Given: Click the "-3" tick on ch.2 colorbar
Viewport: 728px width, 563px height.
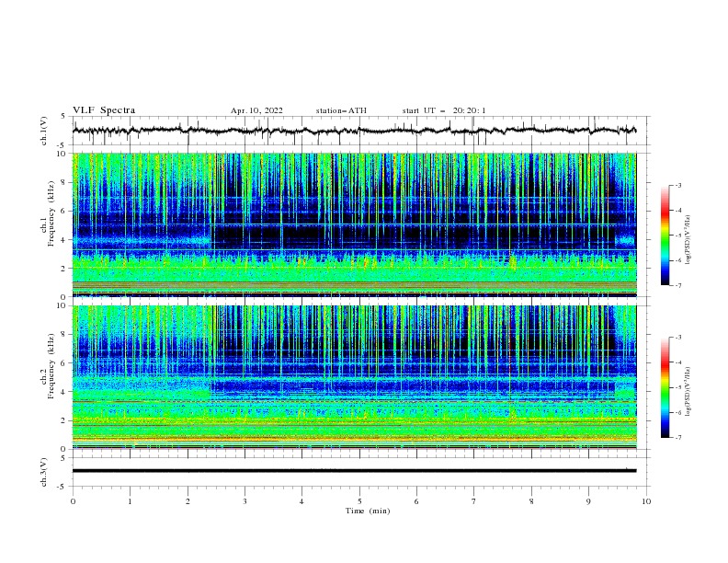Looking at the screenshot, I should pos(678,338).
